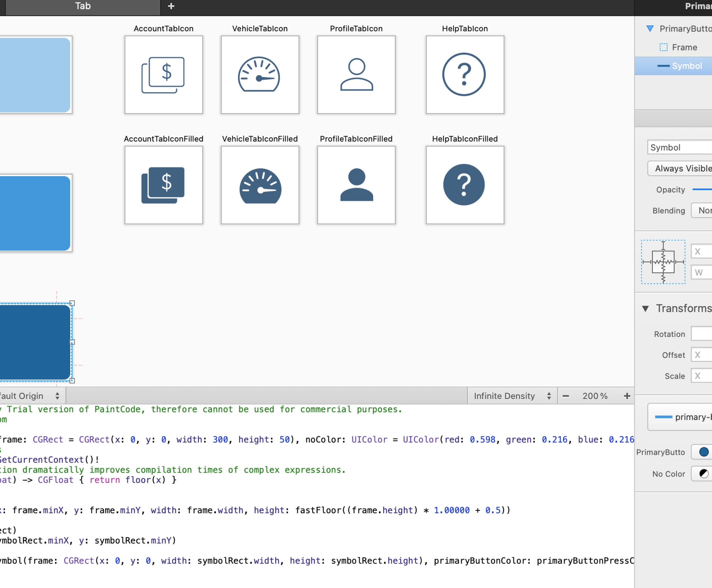Click the PrimaryButton color swatch

coord(703,452)
